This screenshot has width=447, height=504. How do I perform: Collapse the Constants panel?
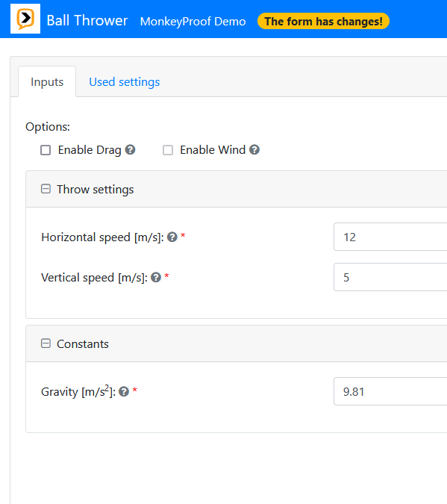(x=46, y=343)
